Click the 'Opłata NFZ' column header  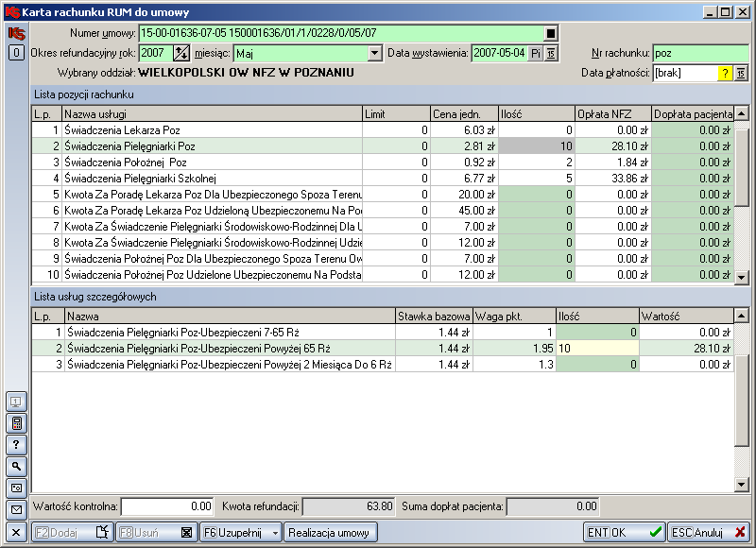tap(612, 114)
